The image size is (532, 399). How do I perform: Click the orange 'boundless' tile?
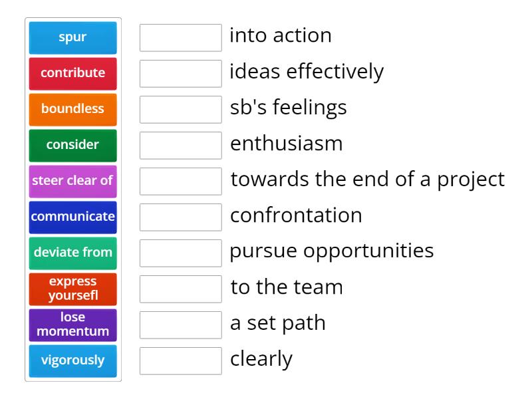point(72,110)
